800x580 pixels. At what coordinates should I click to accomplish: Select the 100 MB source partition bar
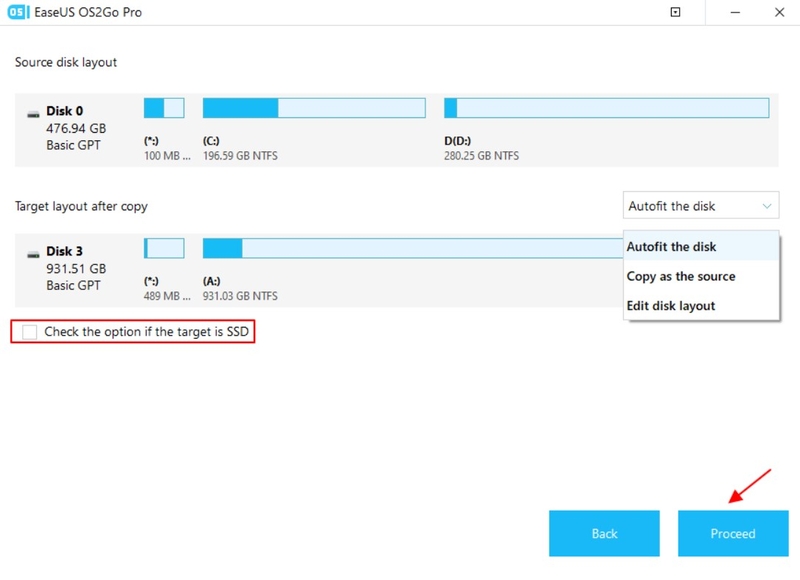tap(164, 108)
